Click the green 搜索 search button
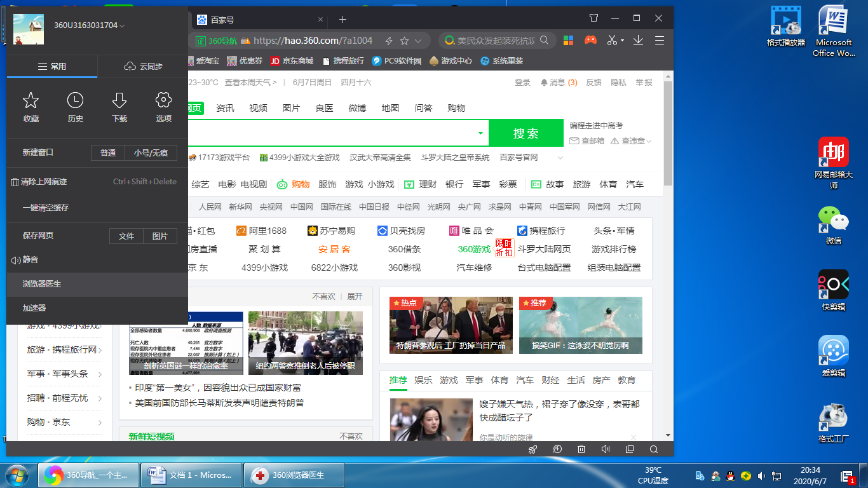The width and height of the screenshot is (868, 488). (x=526, y=133)
